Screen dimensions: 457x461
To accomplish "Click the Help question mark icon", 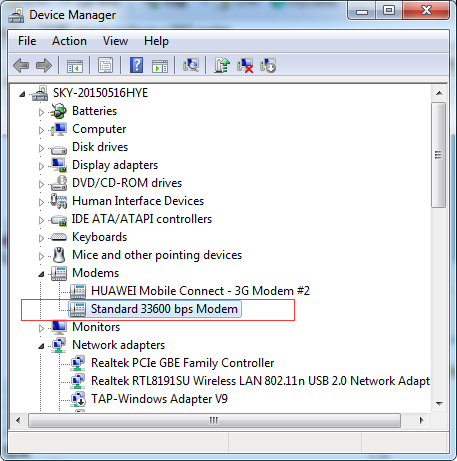I will 137,65.
